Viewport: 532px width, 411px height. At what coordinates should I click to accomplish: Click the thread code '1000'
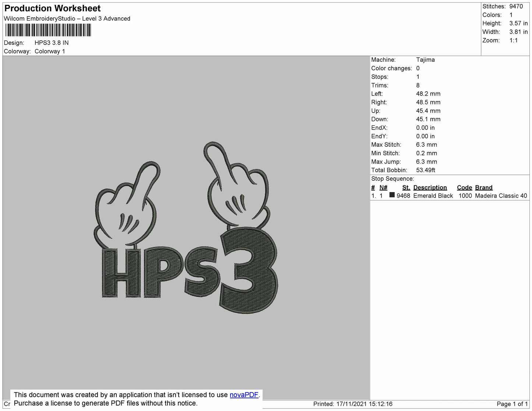coord(465,196)
